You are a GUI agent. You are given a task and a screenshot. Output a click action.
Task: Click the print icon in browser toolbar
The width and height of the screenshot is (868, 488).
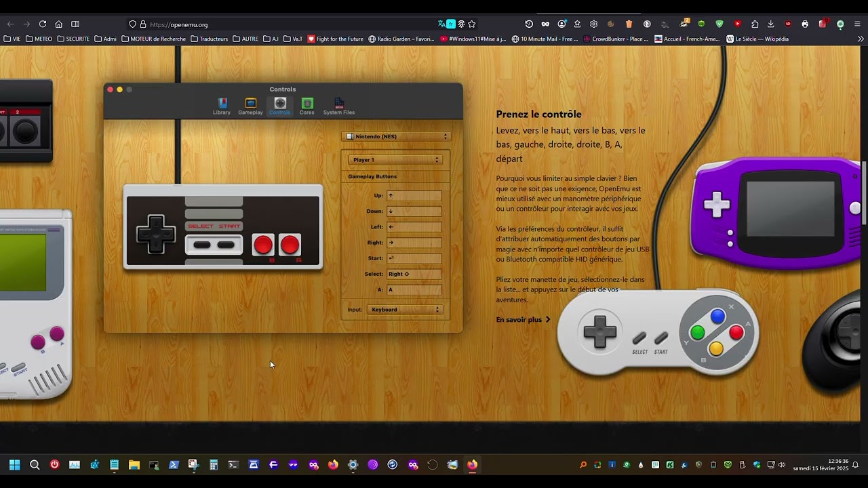(805, 24)
